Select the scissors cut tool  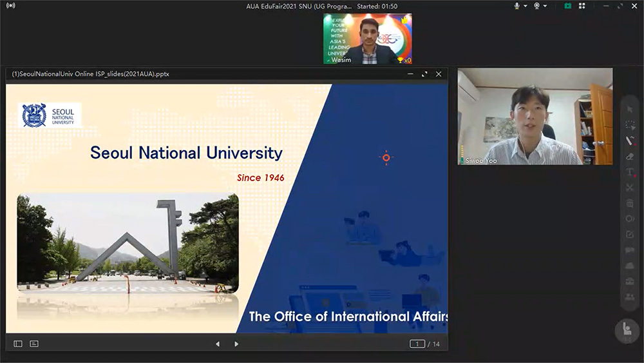click(x=630, y=188)
